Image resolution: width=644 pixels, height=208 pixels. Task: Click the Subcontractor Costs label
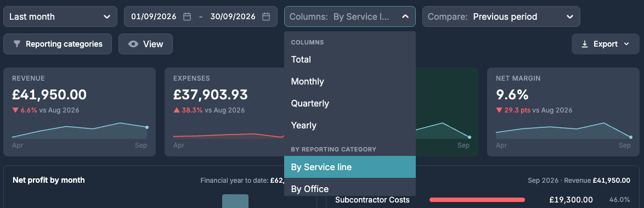(x=372, y=200)
